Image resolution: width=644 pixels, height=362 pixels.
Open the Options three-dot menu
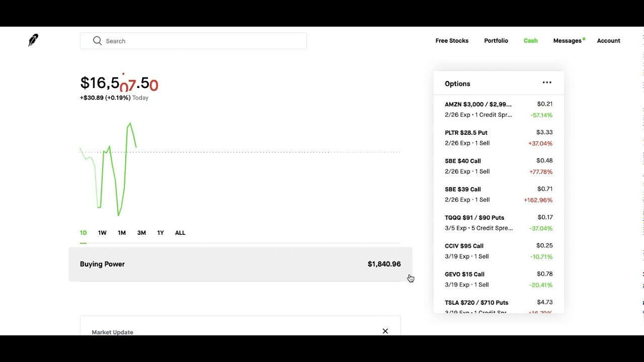click(547, 83)
